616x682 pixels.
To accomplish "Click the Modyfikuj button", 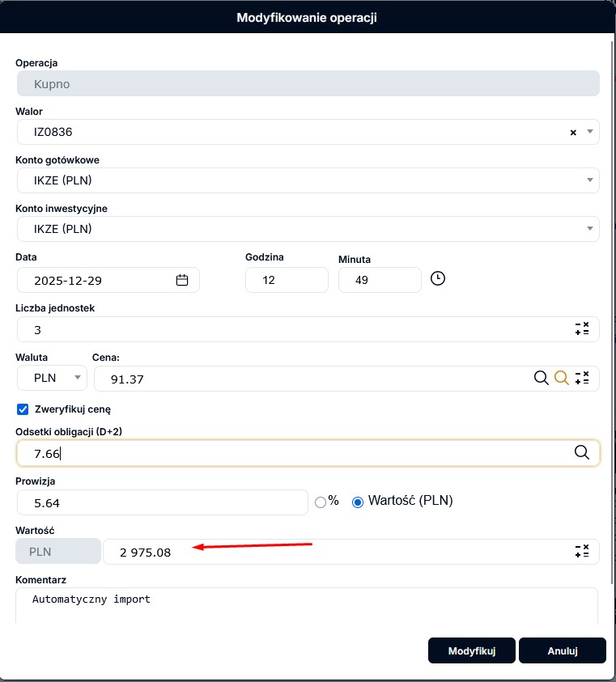I will (471, 650).
